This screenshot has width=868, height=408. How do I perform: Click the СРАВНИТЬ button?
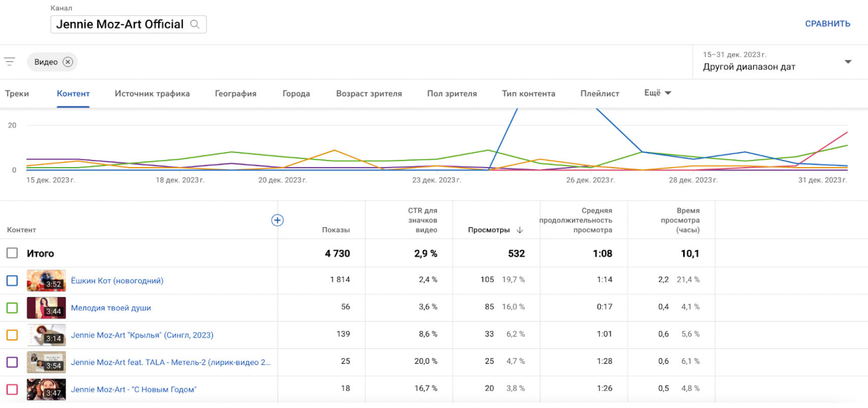point(827,24)
